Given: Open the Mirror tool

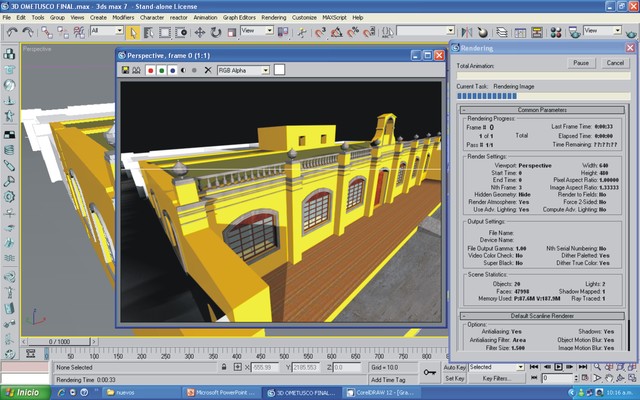Looking at the screenshot, I should 467,32.
